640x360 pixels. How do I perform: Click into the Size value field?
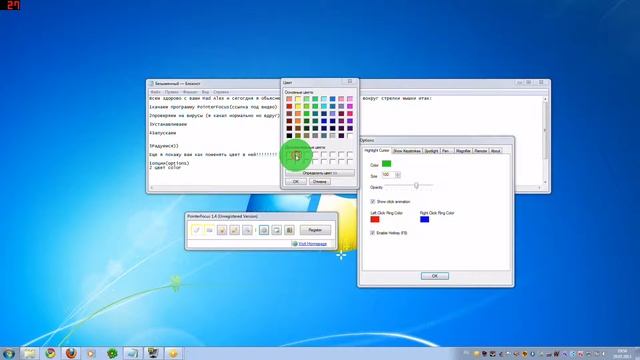coord(388,175)
